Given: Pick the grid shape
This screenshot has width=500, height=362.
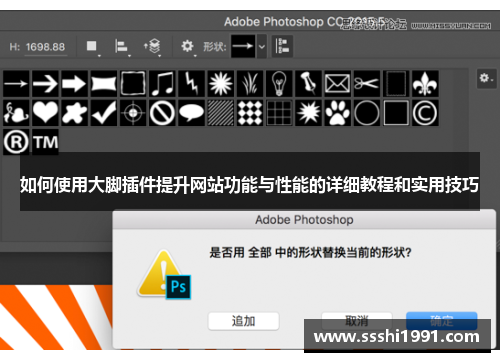Looking at the screenshot, I should (x=279, y=113).
